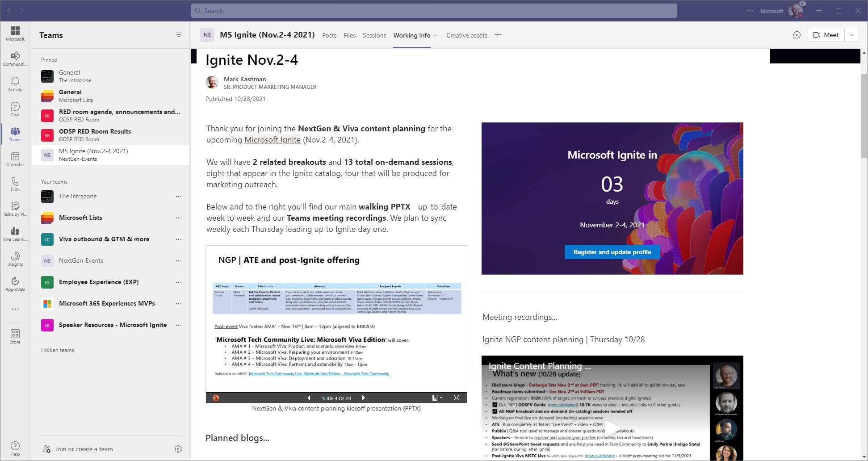Screen dimensions: 868x461
Task: Open more options for Speaker Resources team
Action: pos(179,325)
